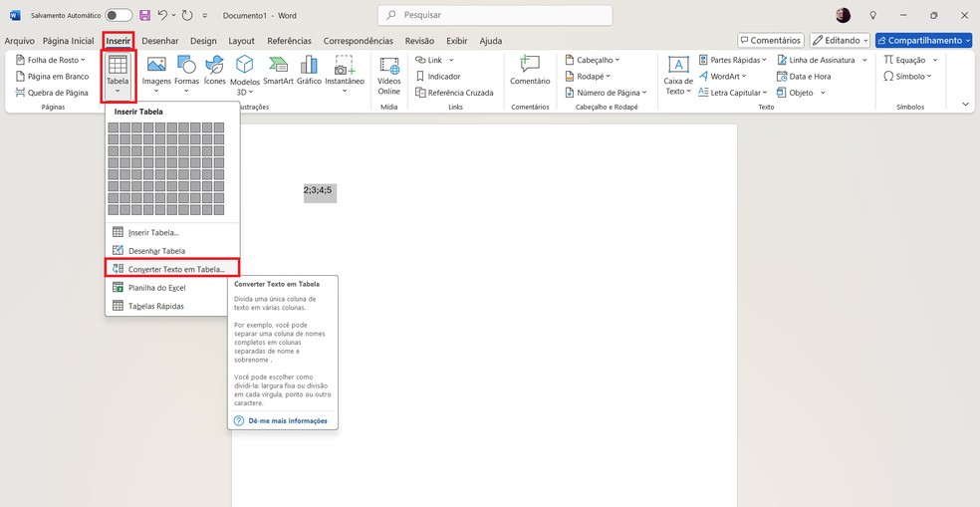Collapse the ribbon with chevron arrow
Screen dimensions: 980x507
[x=965, y=105]
